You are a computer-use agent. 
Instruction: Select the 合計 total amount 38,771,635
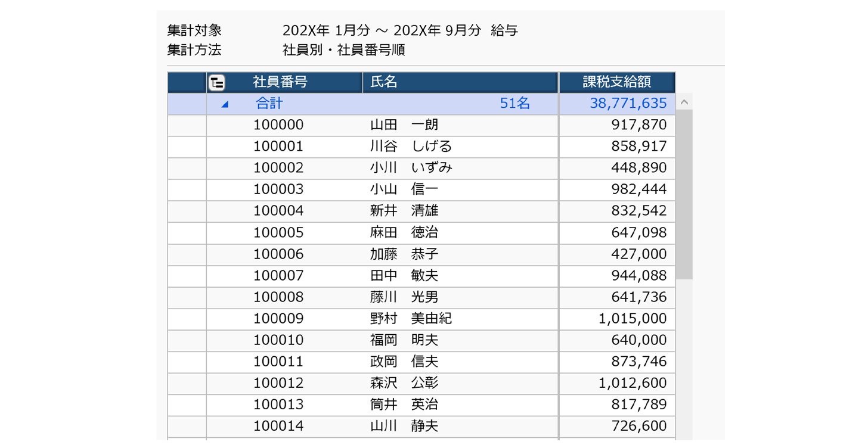click(x=628, y=104)
